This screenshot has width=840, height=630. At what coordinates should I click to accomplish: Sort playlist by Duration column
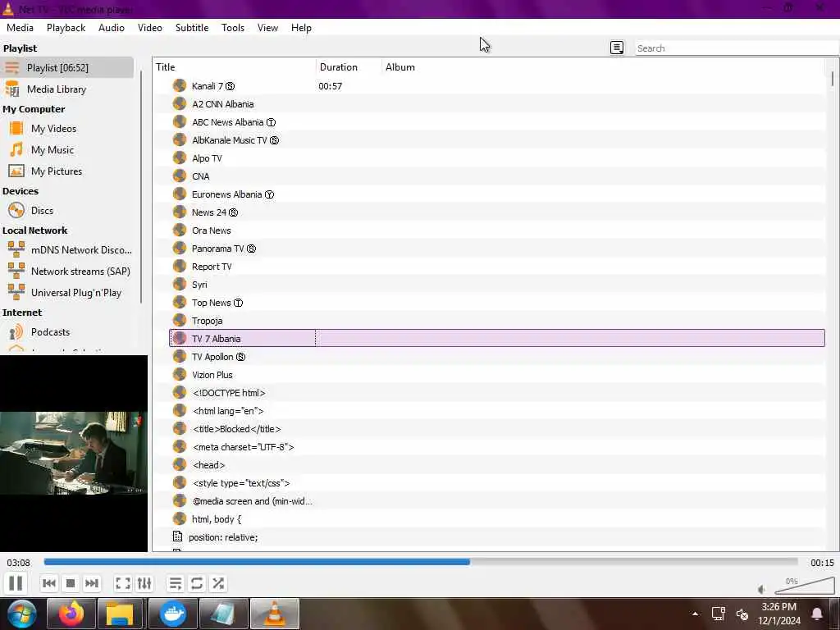click(349, 67)
